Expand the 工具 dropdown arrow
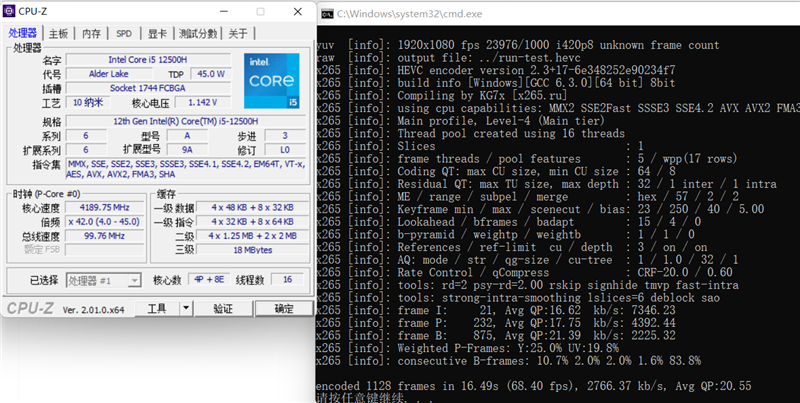This screenshot has height=403, width=800. (186, 309)
